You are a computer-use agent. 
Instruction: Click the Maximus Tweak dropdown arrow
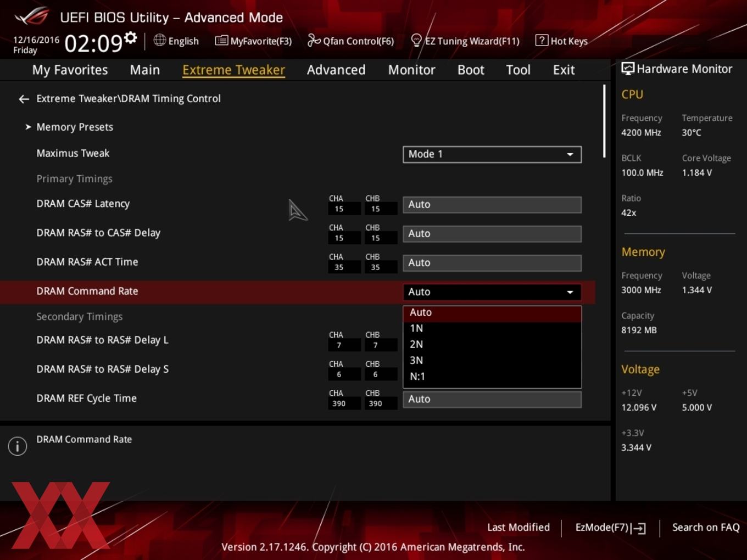coord(570,154)
